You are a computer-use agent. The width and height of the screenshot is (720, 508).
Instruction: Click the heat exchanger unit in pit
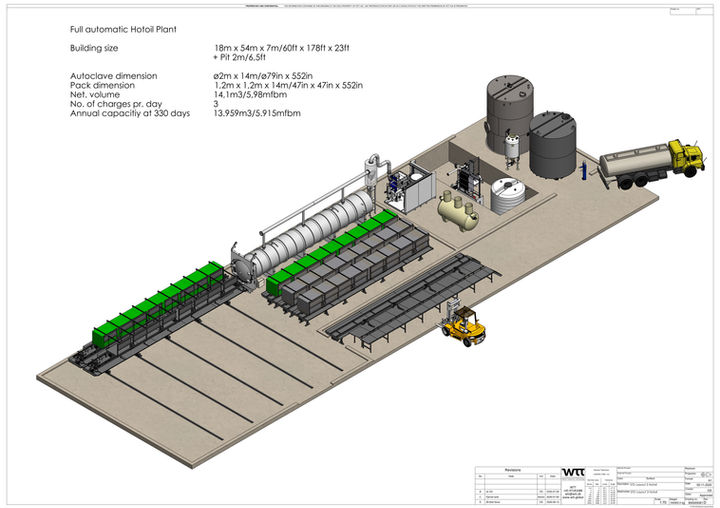coord(467,179)
